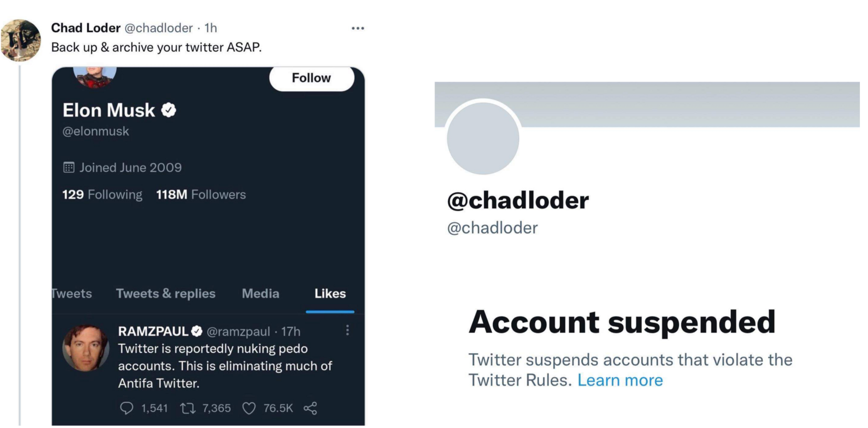Open the 129 Following list
This screenshot has height=428, width=868.
[x=102, y=195]
